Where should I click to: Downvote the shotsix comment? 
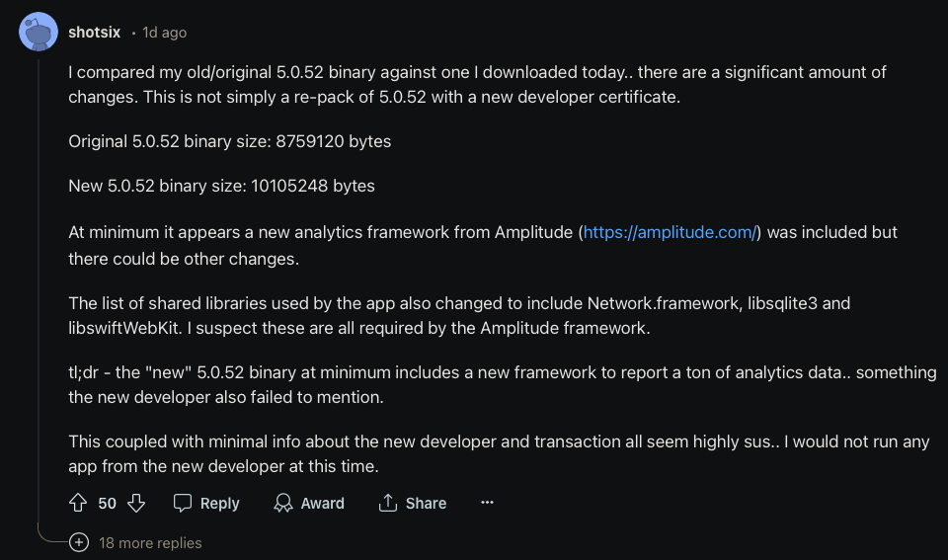136,503
